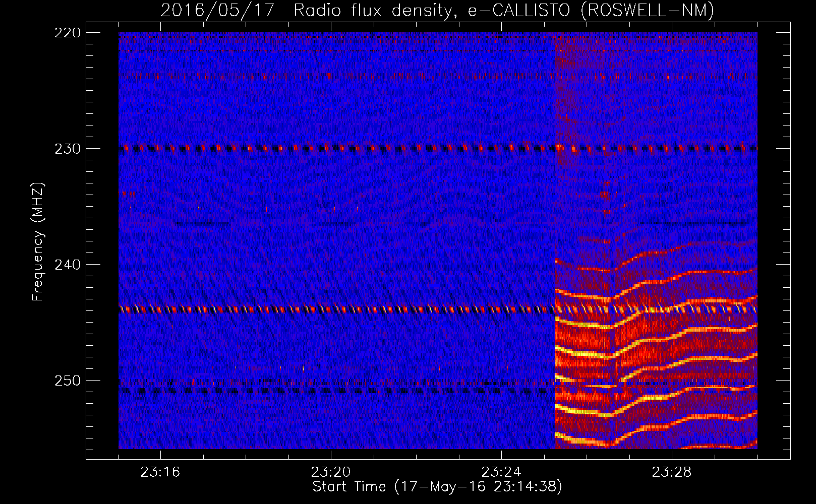Viewport: 816px width, 504px height.
Task: Click the Start Time axis caption
Action: 437,487
